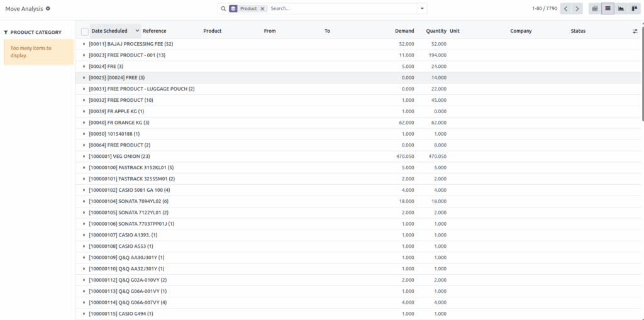
Task: Expand Q&Q G06A-001VY group
Action: (84, 291)
